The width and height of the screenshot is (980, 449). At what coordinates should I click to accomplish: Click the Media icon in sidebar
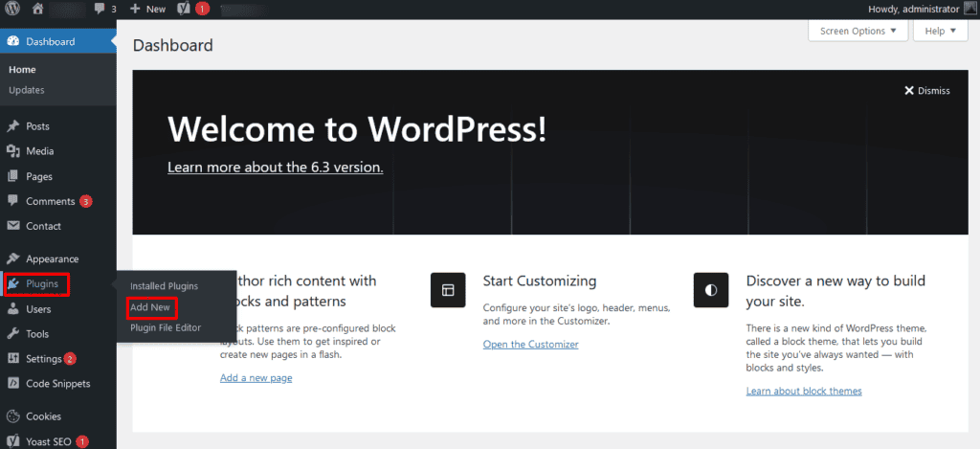[x=12, y=151]
